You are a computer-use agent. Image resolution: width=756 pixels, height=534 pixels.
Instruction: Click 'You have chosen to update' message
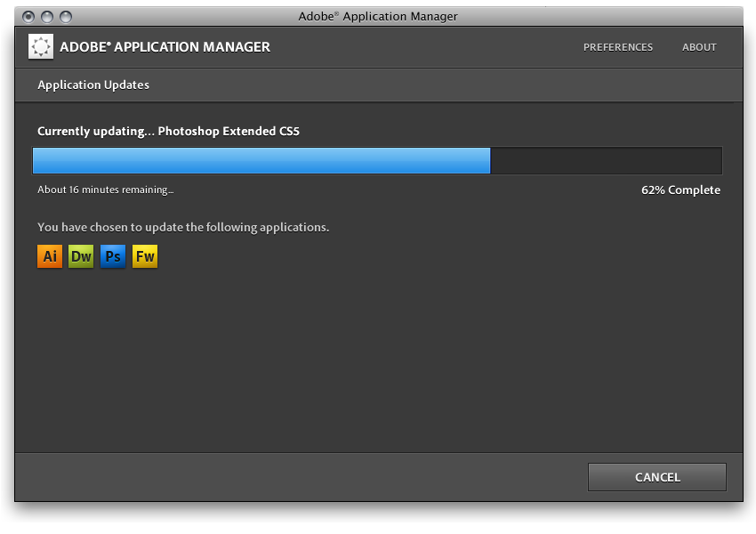[183, 227]
